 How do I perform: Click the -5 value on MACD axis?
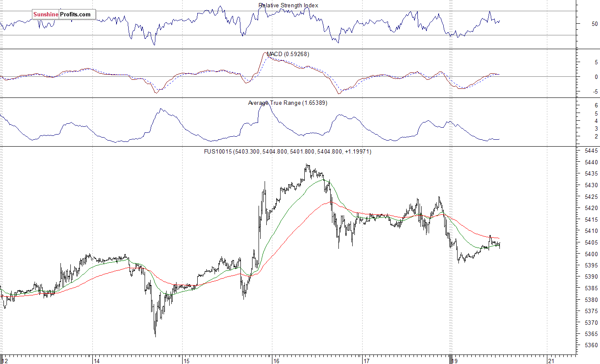(595, 91)
